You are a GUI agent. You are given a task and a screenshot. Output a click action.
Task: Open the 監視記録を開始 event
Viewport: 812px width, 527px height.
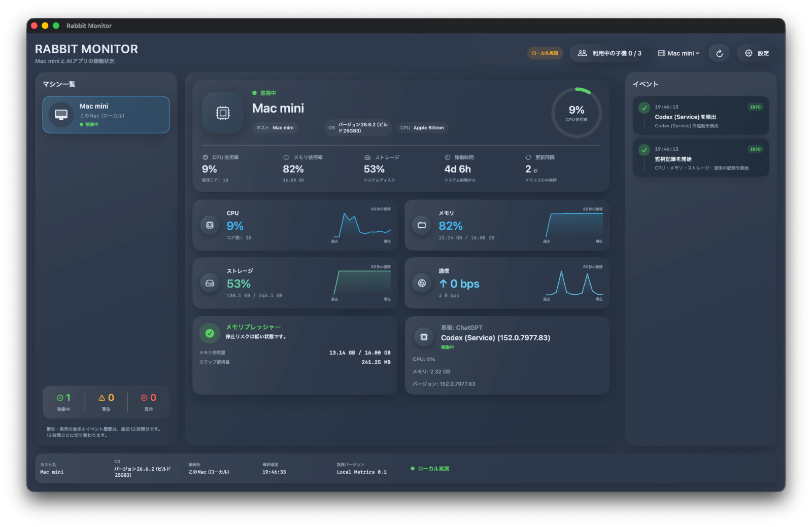pyautogui.click(x=701, y=158)
